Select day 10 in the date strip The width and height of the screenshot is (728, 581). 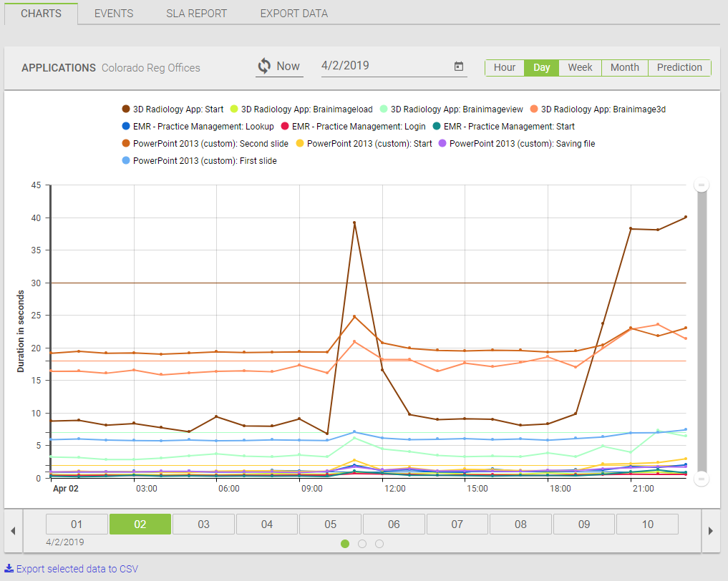647,524
